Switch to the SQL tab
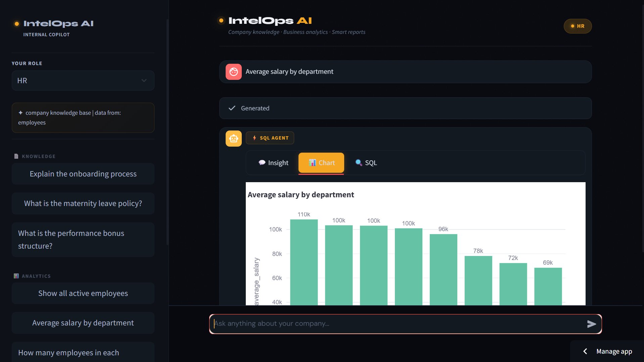The width and height of the screenshot is (644, 362). 366,163
